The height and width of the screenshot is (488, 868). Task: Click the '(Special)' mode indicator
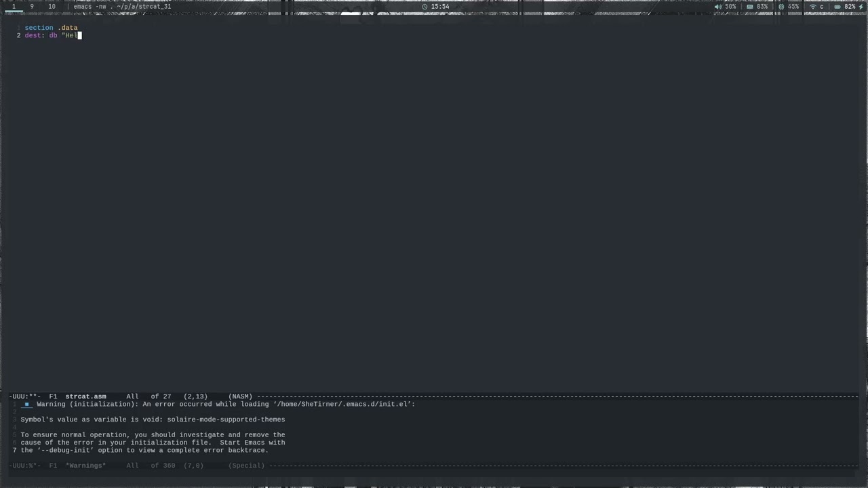click(x=247, y=466)
